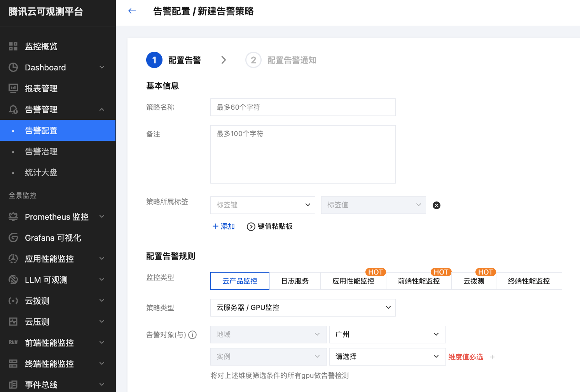Open the 请选择 instance dropdown
Image resolution: width=580 pixels, height=392 pixels.
(x=388, y=357)
